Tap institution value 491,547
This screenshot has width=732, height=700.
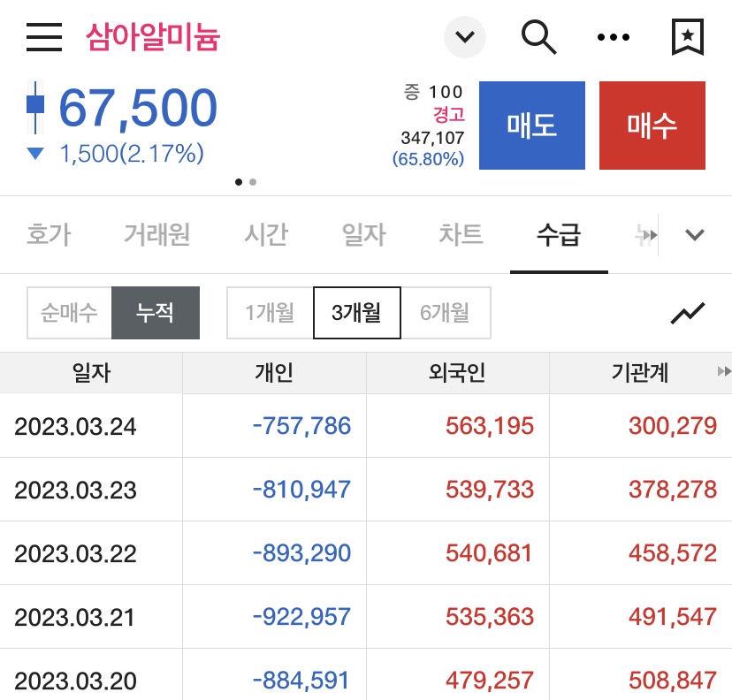point(673,616)
